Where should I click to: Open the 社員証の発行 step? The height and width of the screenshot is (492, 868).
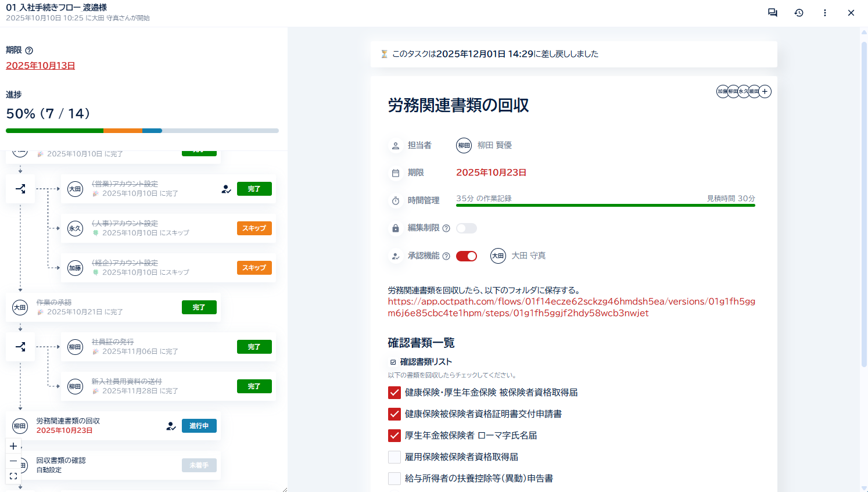[x=168, y=347]
